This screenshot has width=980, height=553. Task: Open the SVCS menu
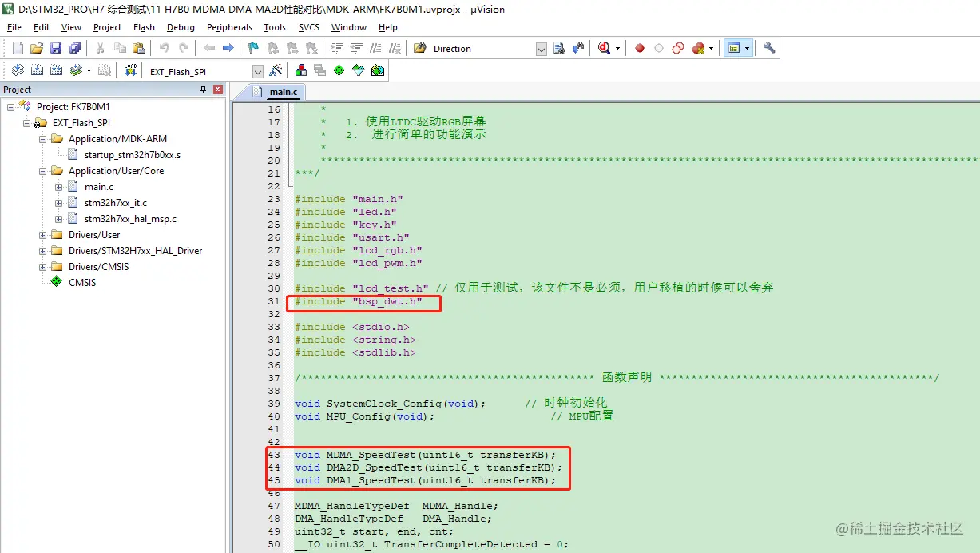coord(309,27)
